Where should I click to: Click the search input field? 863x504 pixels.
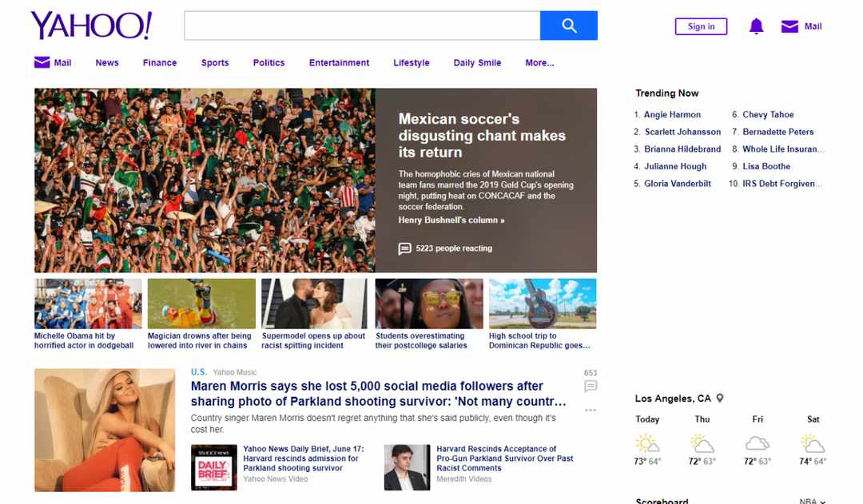click(362, 26)
